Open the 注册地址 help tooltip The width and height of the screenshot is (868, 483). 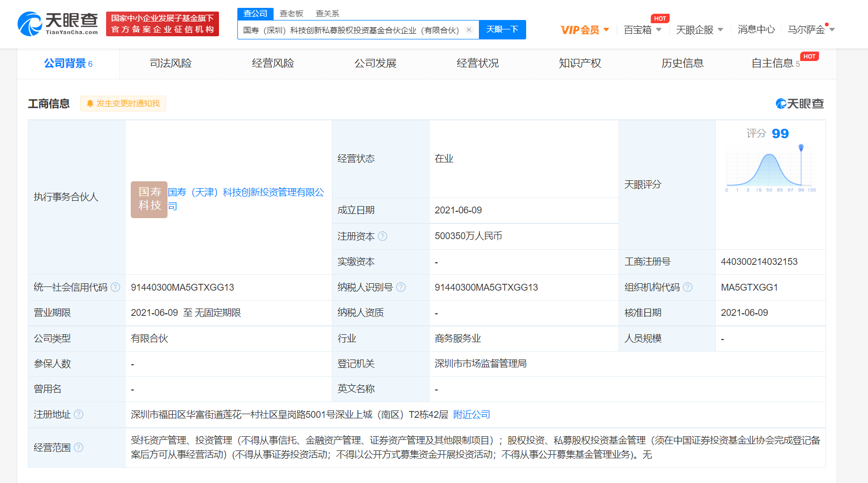pyautogui.click(x=79, y=414)
